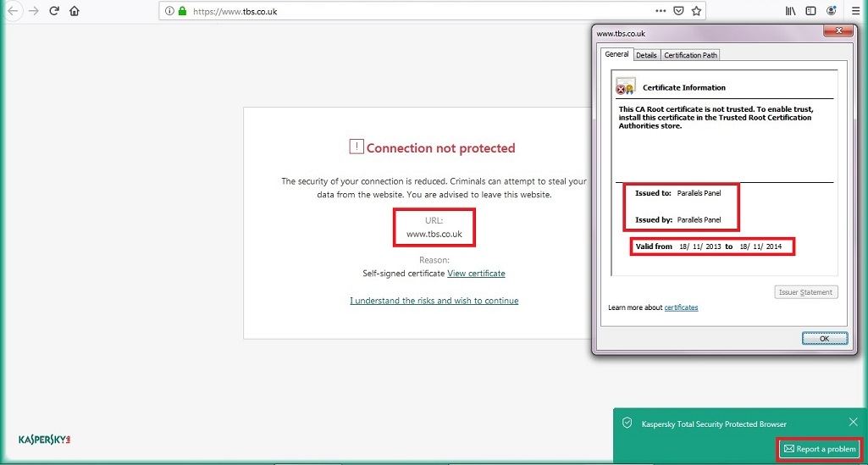868x465 pixels.
Task: Open the Library icon in toolbar
Action: coord(790,11)
